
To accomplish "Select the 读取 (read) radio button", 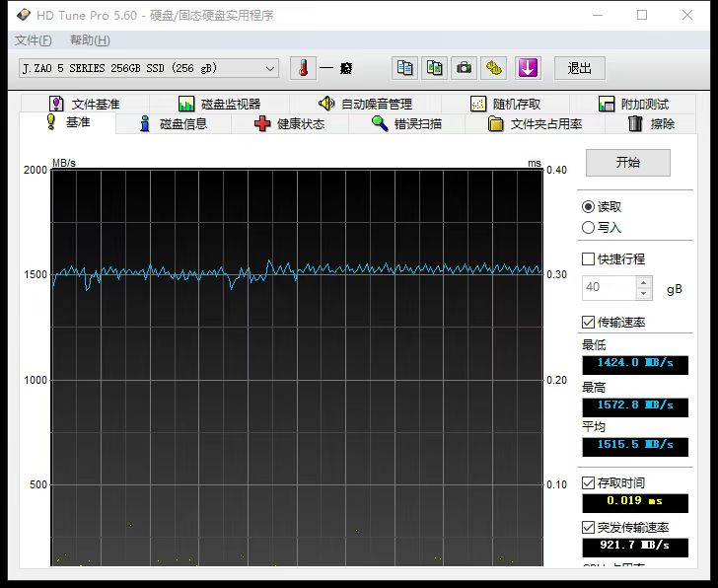I will (589, 207).
